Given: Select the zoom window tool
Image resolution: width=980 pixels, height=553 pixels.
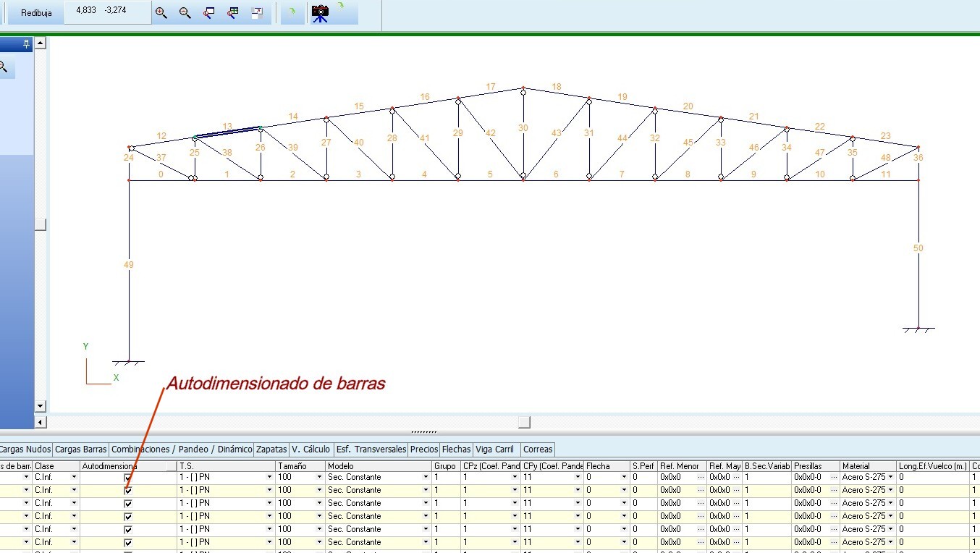Looking at the screenshot, I should tap(209, 13).
